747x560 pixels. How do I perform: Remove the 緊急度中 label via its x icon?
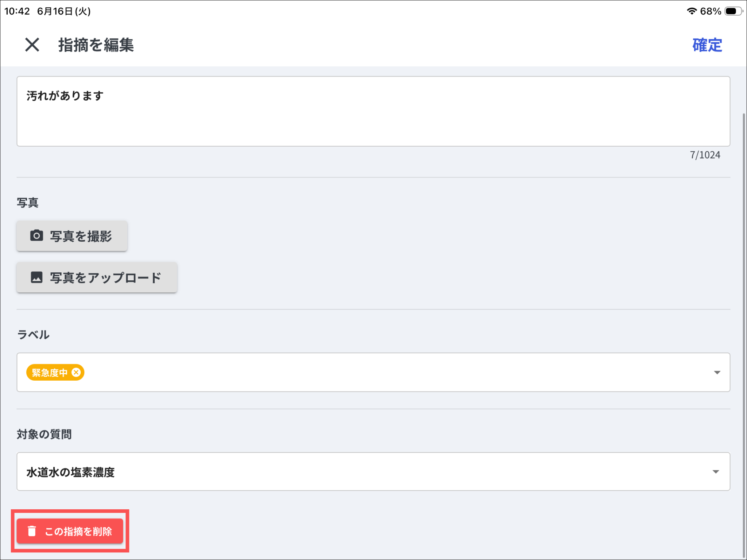tap(76, 372)
